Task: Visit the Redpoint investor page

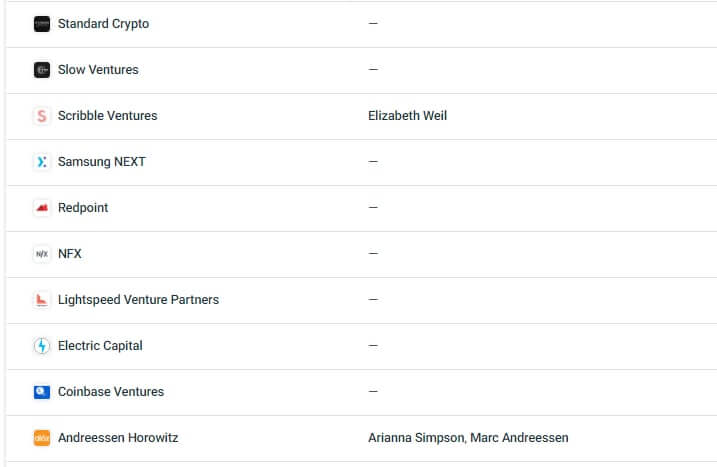Action: pyautogui.click(x=83, y=208)
